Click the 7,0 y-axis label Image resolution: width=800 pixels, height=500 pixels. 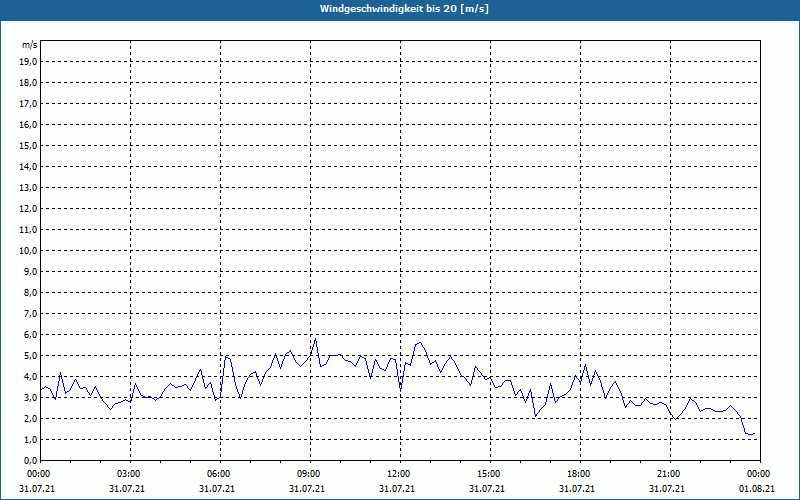(x=30, y=313)
